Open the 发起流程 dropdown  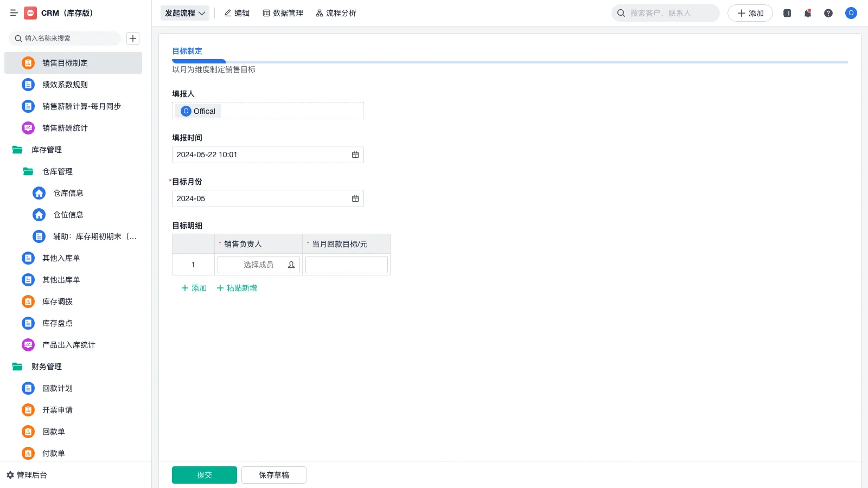[184, 13]
